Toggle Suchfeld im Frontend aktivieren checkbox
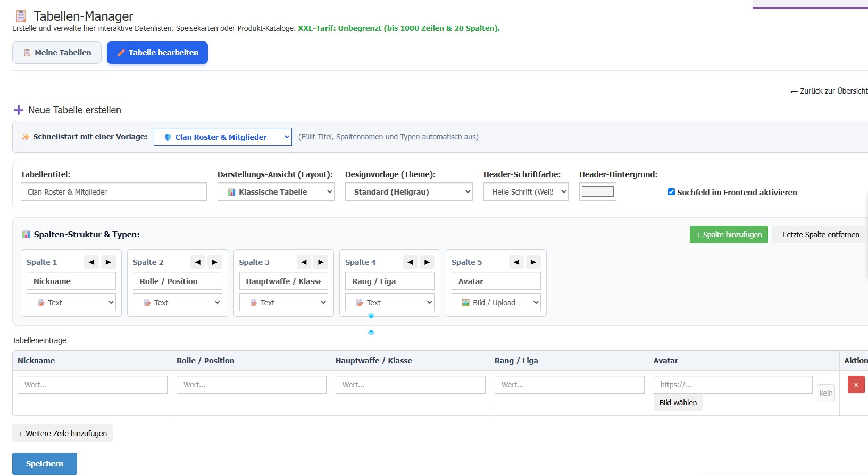 pos(671,192)
